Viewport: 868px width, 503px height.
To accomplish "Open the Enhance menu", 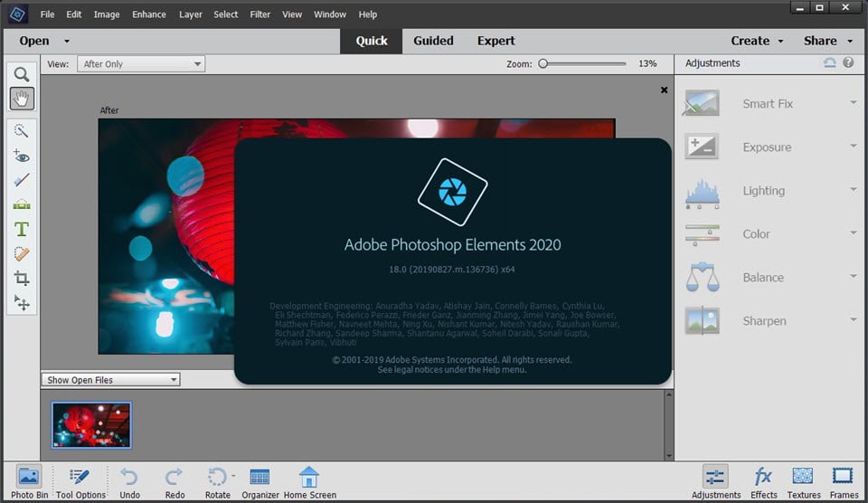I will (149, 14).
